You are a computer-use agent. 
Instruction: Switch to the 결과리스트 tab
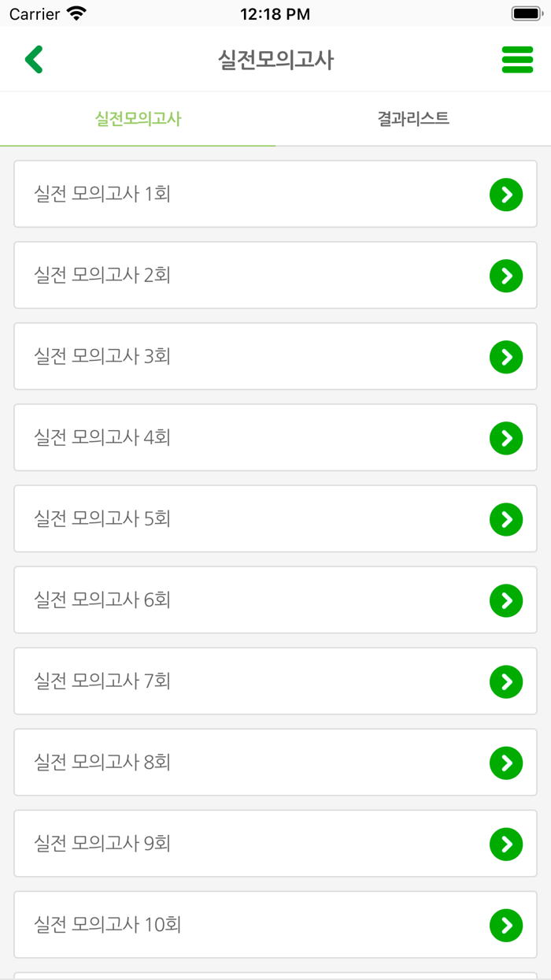(x=413, y=118)
